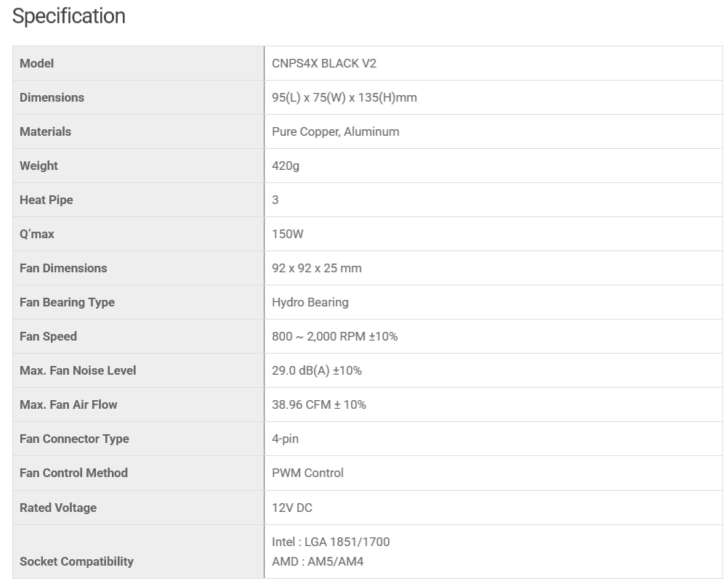Viewport: 728px width, 586px height.
Task: Select the PWM Control value
Action: 308,473
